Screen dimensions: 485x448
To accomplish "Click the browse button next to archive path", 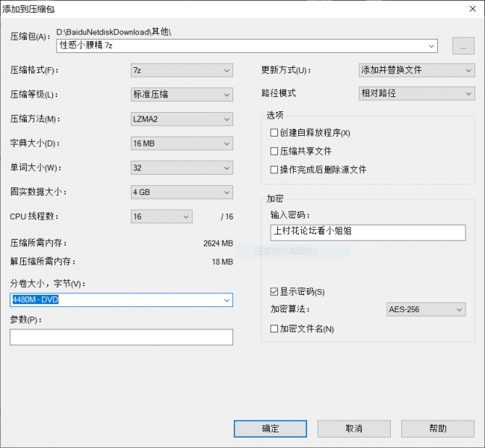I will click(463, 46).
